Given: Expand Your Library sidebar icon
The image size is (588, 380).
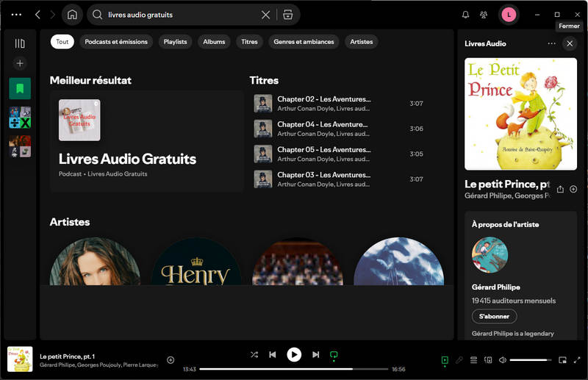Looking at the screenshot, I should 20,43.
